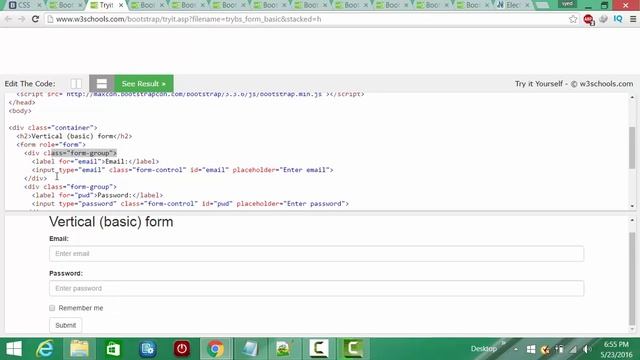Switch to the CSS tab
The image size is (640, 360).
pyautogui.click(x=24, y=5)
